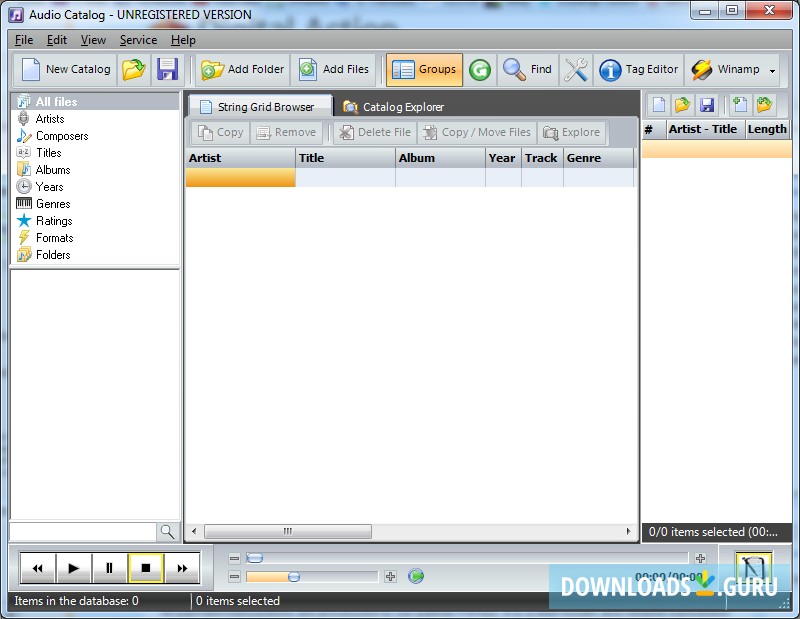800x619 pixels.
Task: Launch Winamp from the toolbar
Action: [726, 69]
